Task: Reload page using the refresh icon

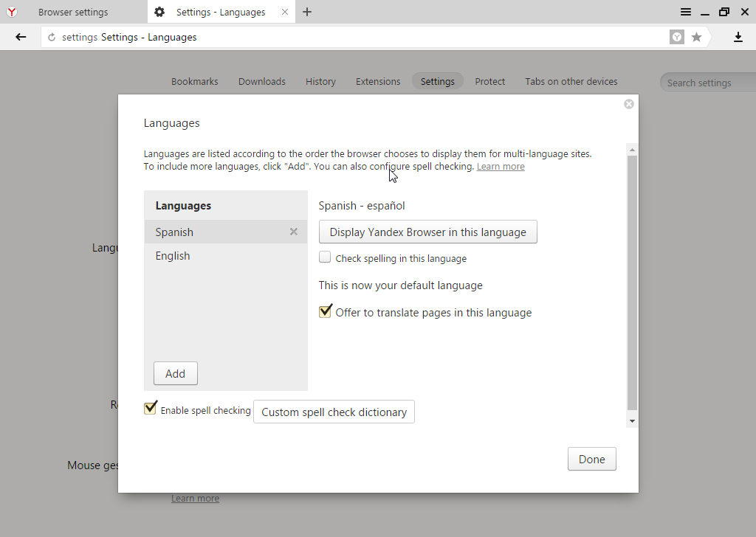Action: tap(52, 37)
